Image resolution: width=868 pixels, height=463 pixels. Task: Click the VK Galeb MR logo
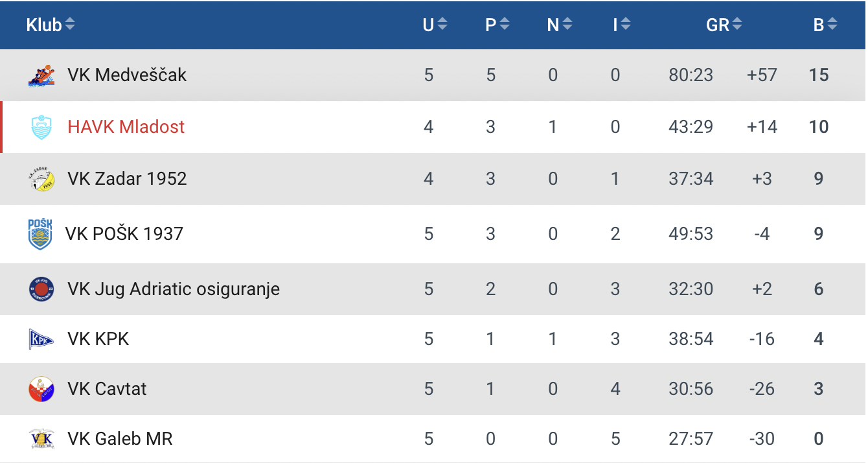[x=41, y=439]
